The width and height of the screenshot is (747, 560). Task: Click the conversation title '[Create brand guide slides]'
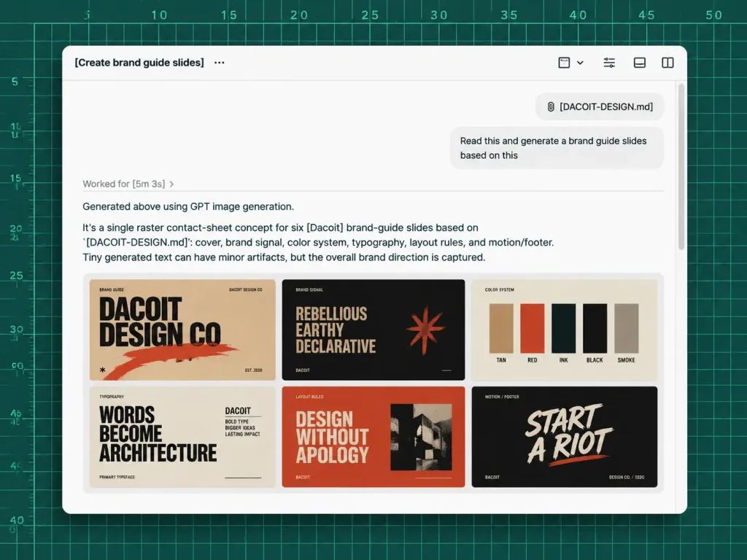click(x=139, y=63)
